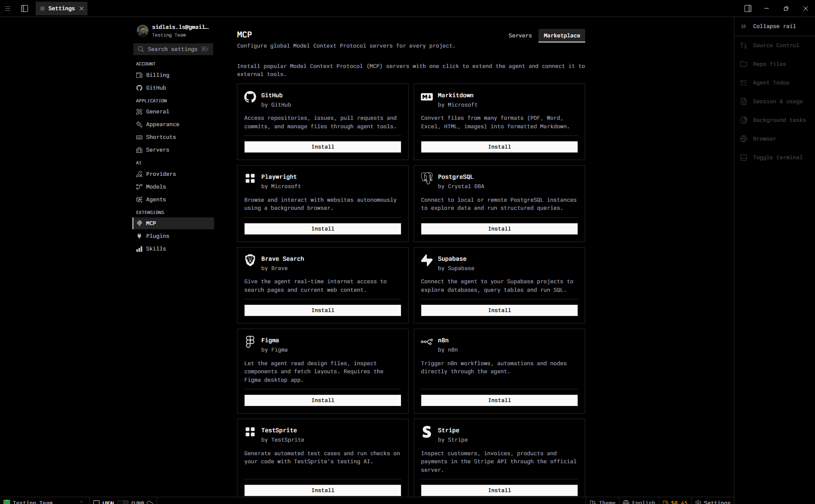Open the Source Control panel
Viewport: 815px width, 504px height.
775,45
